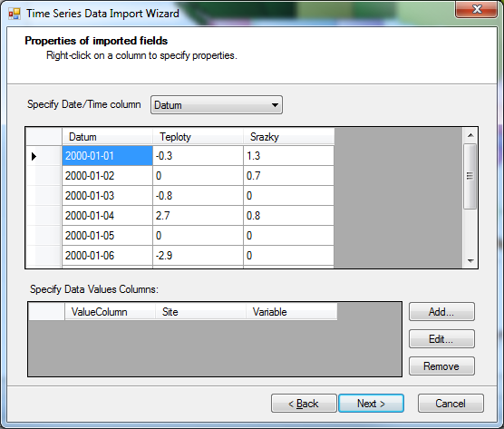Select the Srazky column header
The width and height of the screenshot is (504, 429).
coord(288,137)
